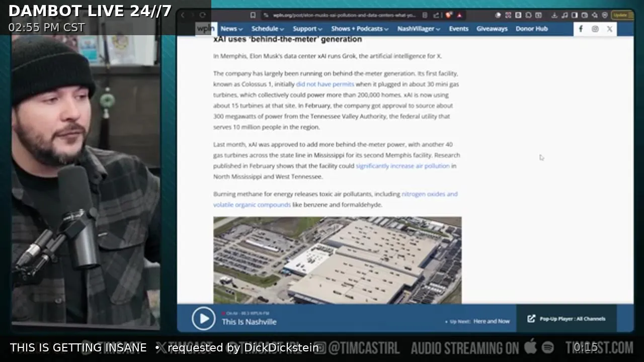The image size is (644, 362).
Task: Click the aerial facility photo
Action: point(337,260)
